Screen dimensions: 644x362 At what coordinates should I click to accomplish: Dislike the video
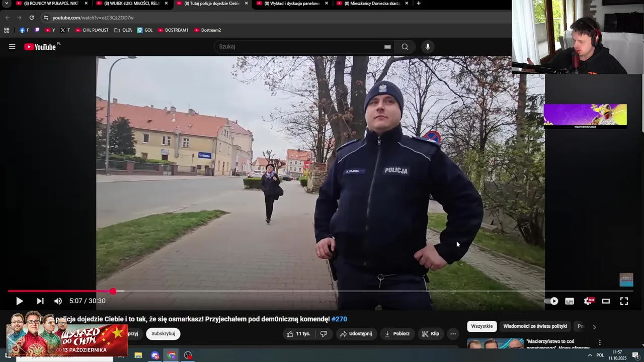pyautogui.click(x=324, y=334)
